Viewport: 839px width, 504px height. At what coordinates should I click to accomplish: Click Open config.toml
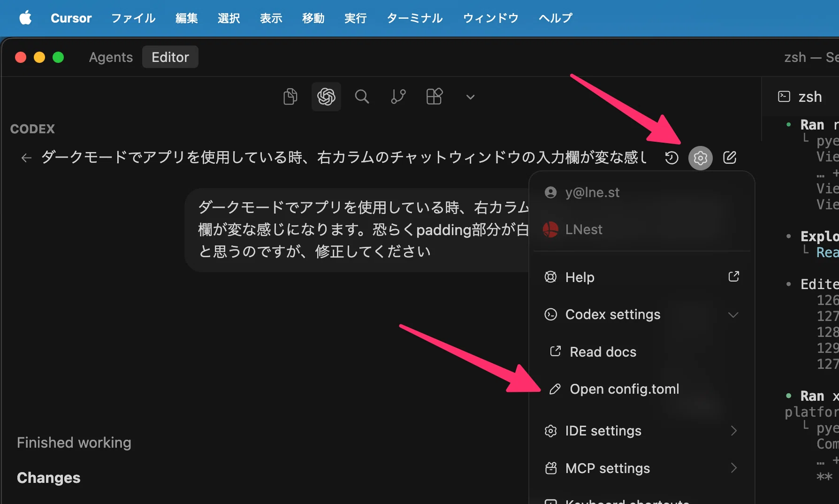[641, 389]
